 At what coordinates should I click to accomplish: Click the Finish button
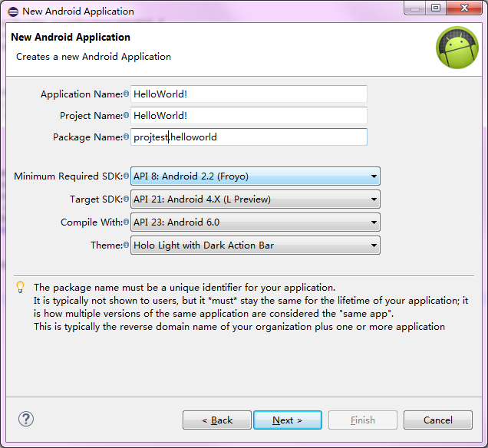363,420
